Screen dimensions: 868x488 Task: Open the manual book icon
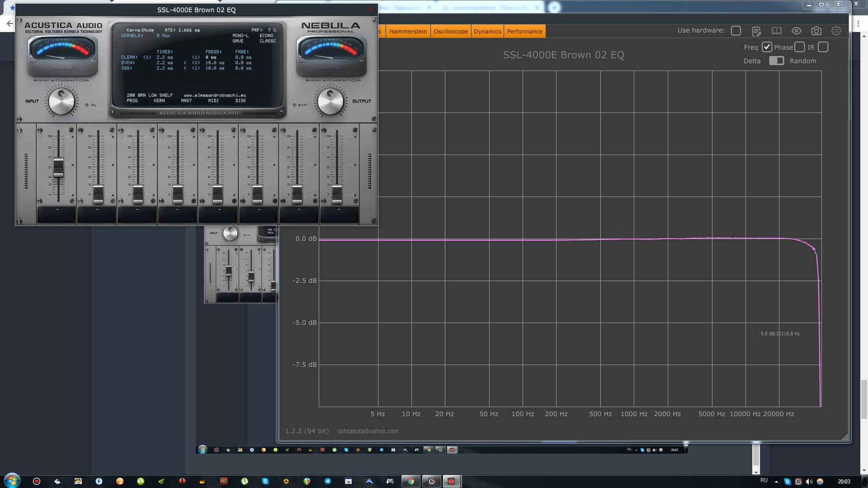[x=776, y=31]
